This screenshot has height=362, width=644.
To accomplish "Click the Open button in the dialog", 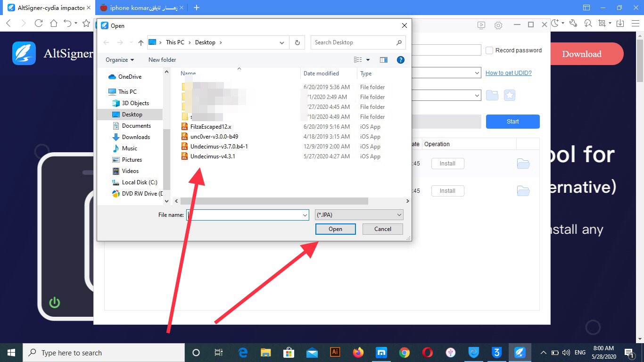I will (x=336, y=229).
